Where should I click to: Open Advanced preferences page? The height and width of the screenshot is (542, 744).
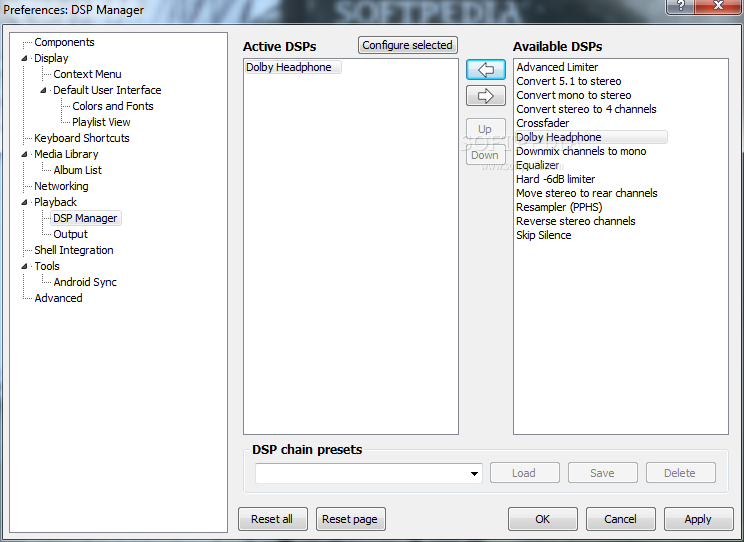point(58,298)
